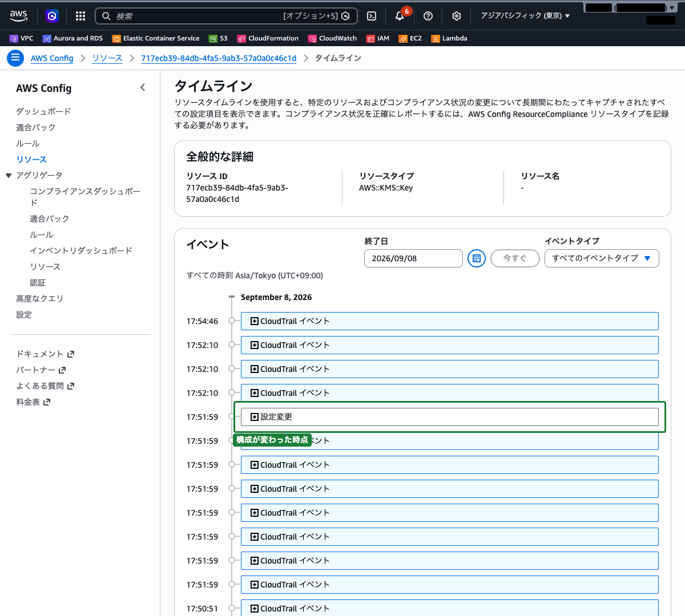The width and height of the screenshot is (685, 616).
Task: Open the calendar date picker icon
Action: point(477,258)
